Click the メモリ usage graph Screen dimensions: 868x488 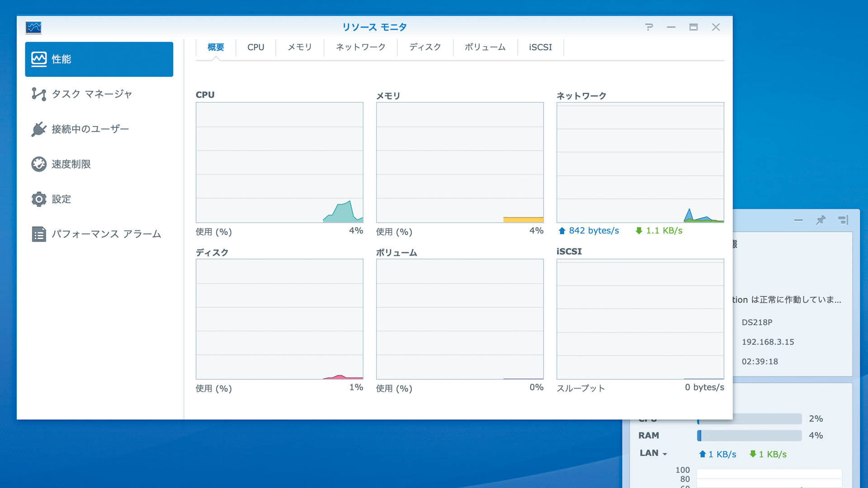[x=460, y=162]
